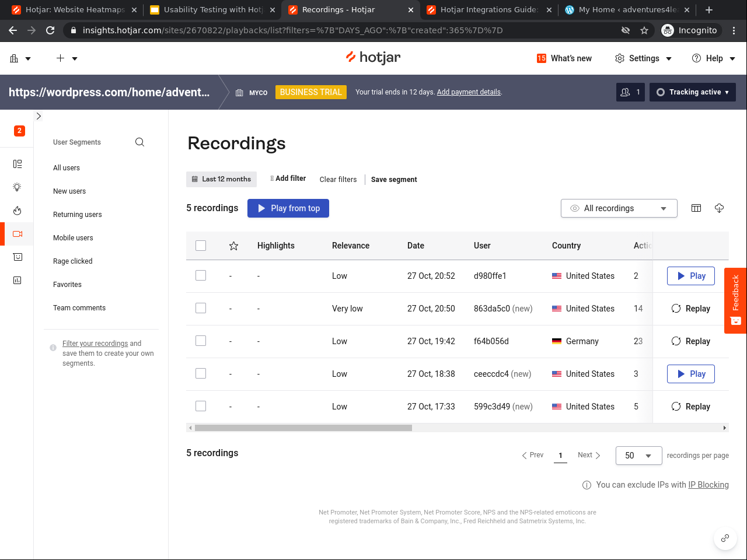Click Save segment

394,180
